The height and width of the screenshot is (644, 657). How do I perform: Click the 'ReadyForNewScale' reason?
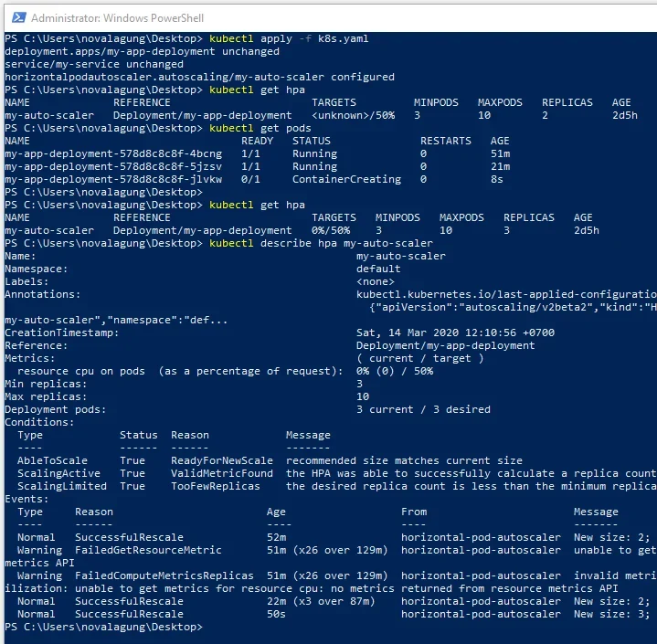pos(222,461)
